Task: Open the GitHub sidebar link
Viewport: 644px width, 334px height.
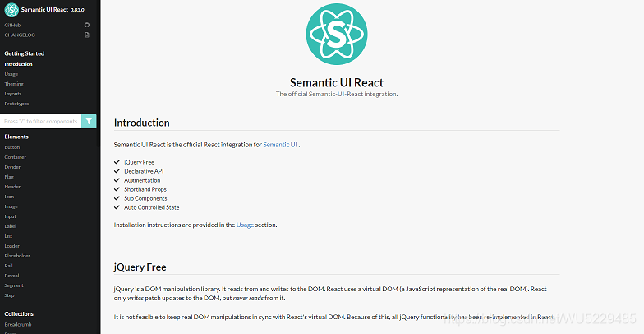Action: click(x=12, y=25)
